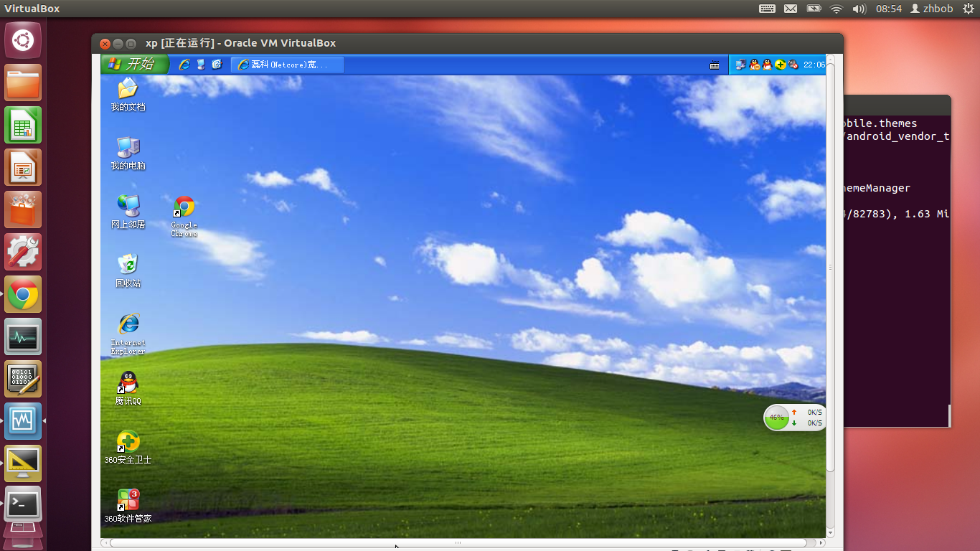Click the 360 network speed widget readout
Viewport: 980px width, 551px height.
pyautogui.click(x=807, y=418)
